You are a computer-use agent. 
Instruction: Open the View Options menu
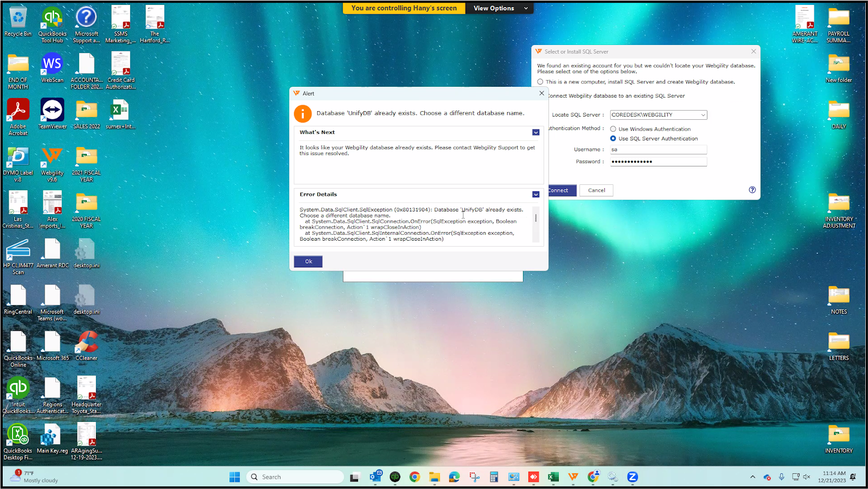pyautogui.click(x=500, y=8)
